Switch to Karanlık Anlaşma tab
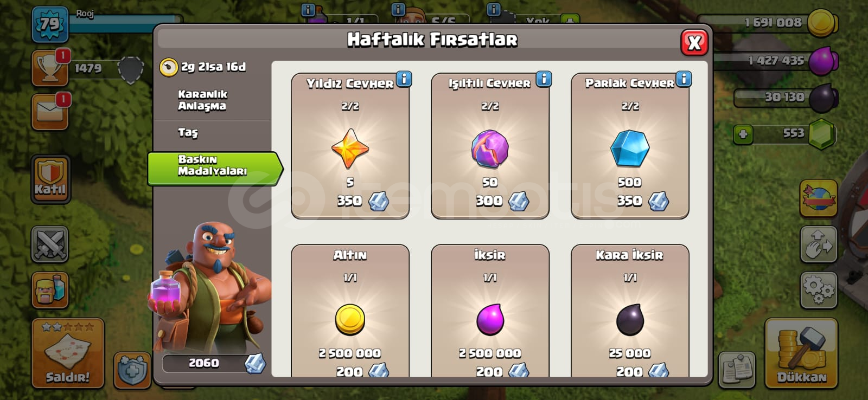The width and height of the screenshot is (868, 400). (x=203, y=100)
